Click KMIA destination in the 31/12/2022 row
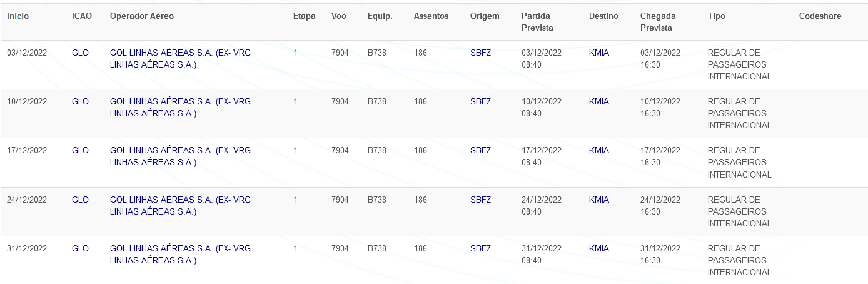The width and height of the screenshot is (868, 284). click(598, 248)
